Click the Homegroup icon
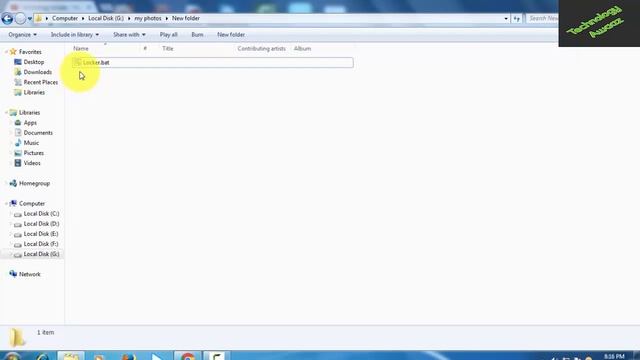The width and height of the screenshot is (640, 360). tap(13, 184)
